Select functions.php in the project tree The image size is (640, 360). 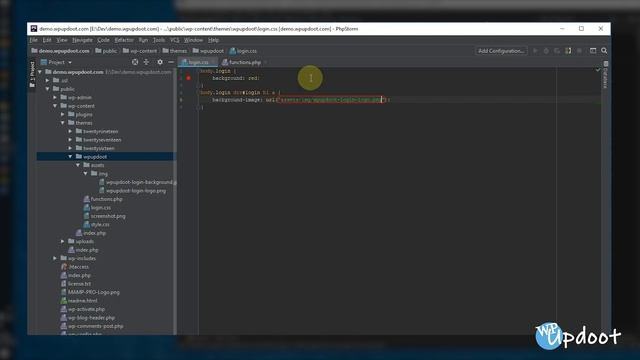click(103, 199)
